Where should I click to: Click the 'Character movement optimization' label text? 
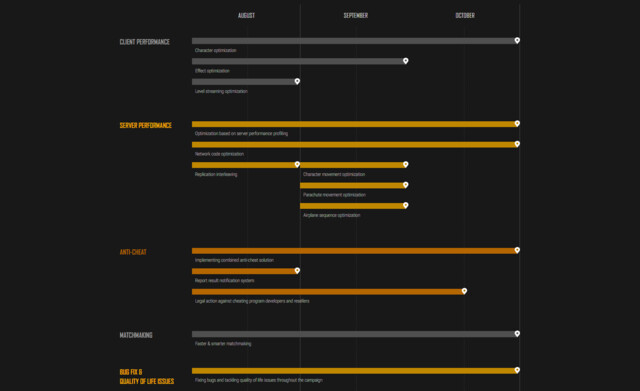pyautogui.click(x=334, y=174)
